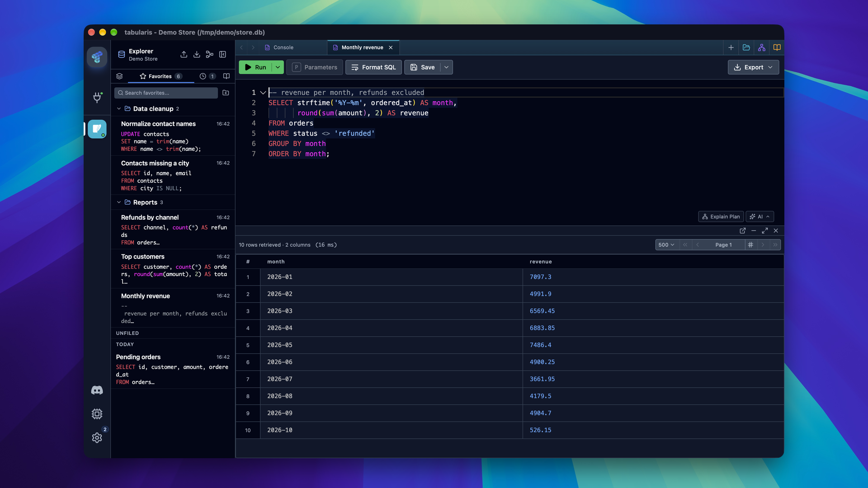868x488 pixels.
Task: Maximize the results panel
Action: tap(764, 230)
